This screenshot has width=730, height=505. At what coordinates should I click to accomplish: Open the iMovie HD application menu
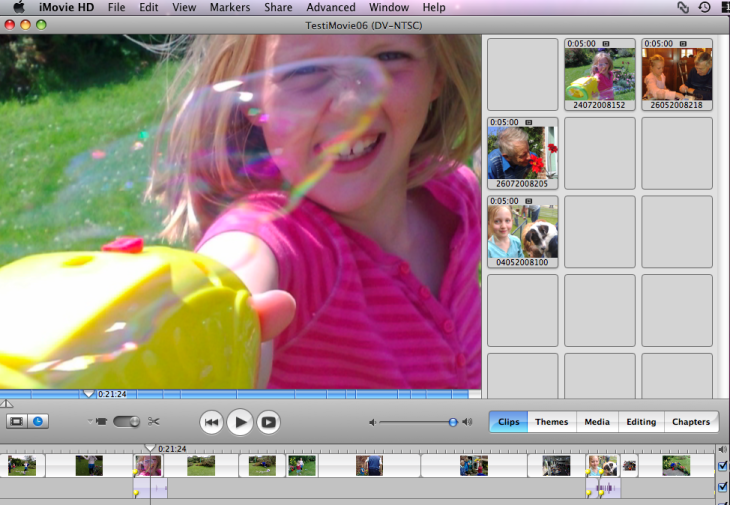[x=66, y=7]
